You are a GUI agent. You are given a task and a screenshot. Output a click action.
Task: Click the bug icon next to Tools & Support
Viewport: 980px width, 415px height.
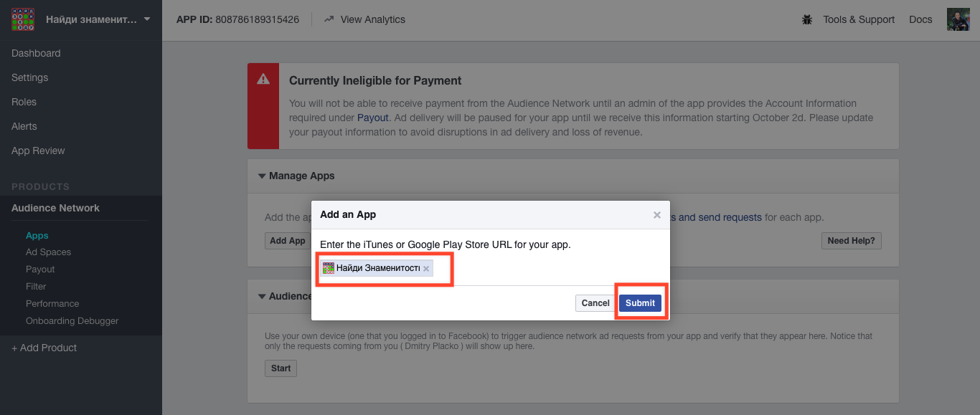[807, 20]
